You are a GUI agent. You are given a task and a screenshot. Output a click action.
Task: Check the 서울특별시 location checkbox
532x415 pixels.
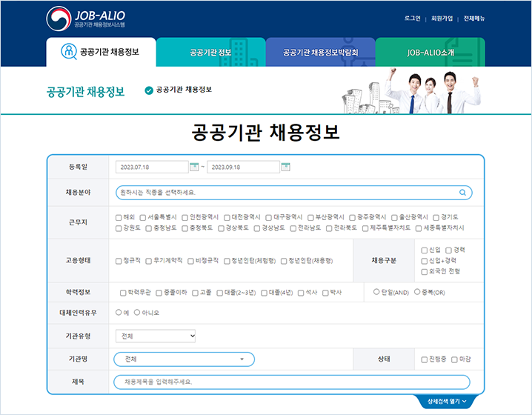point(142,218)
